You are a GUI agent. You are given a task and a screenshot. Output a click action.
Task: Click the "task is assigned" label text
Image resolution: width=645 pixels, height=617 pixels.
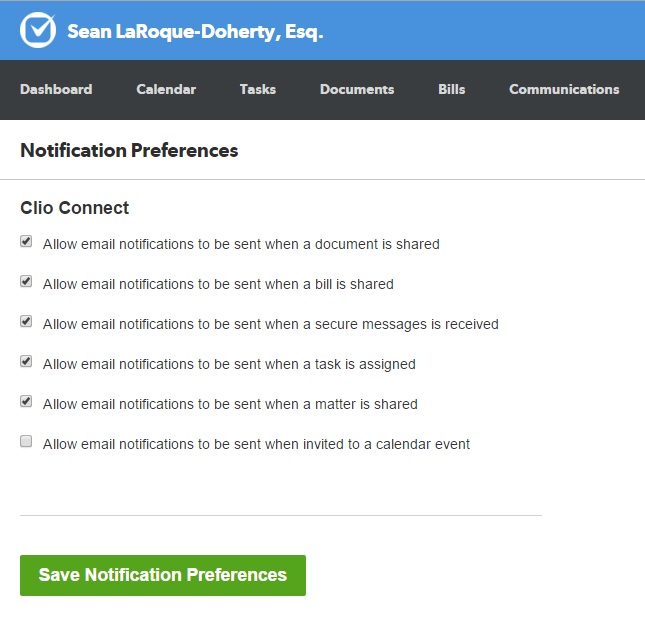pos(229,364)
